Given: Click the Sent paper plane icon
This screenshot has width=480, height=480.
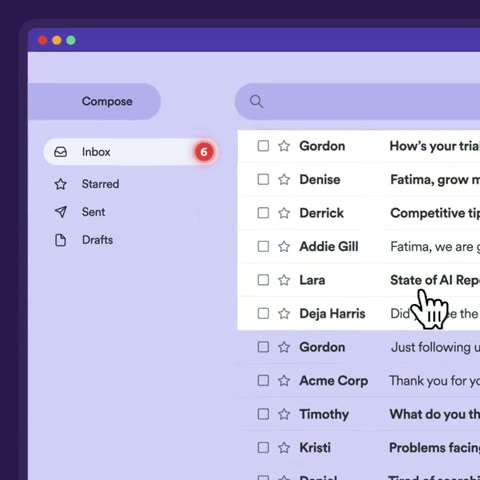Looking at the screenshot, I should tap(61, 212).
